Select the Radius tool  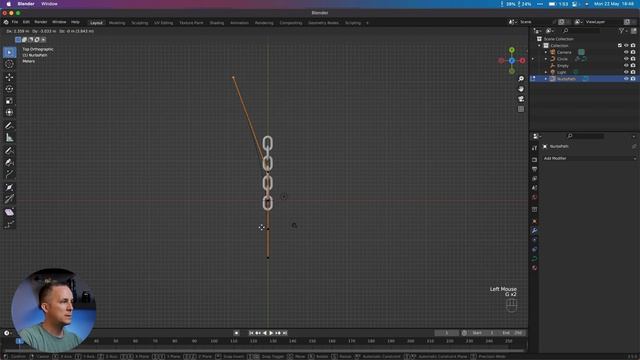[x=9, y=187]
